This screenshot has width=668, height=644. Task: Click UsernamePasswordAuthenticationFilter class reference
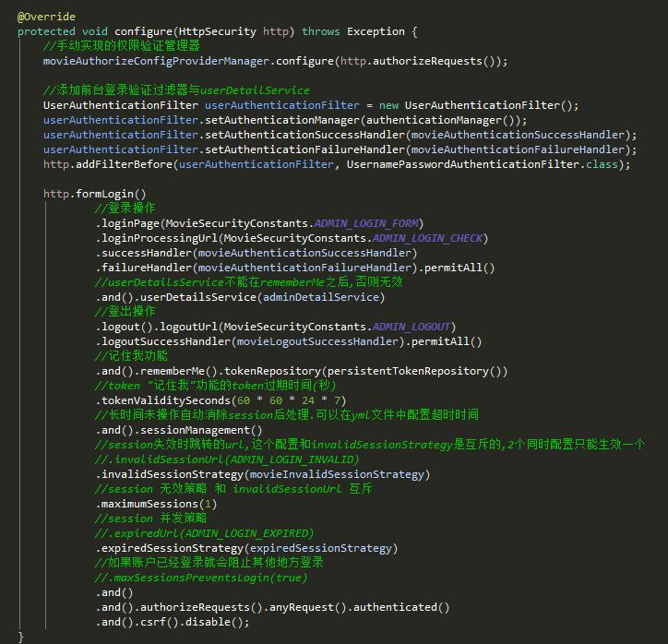462,164
